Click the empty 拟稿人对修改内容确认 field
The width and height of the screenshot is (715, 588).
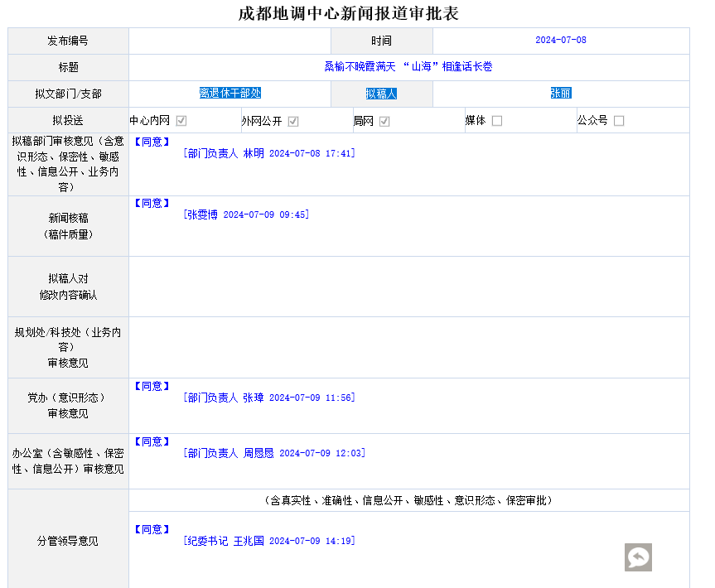[408, 287]
